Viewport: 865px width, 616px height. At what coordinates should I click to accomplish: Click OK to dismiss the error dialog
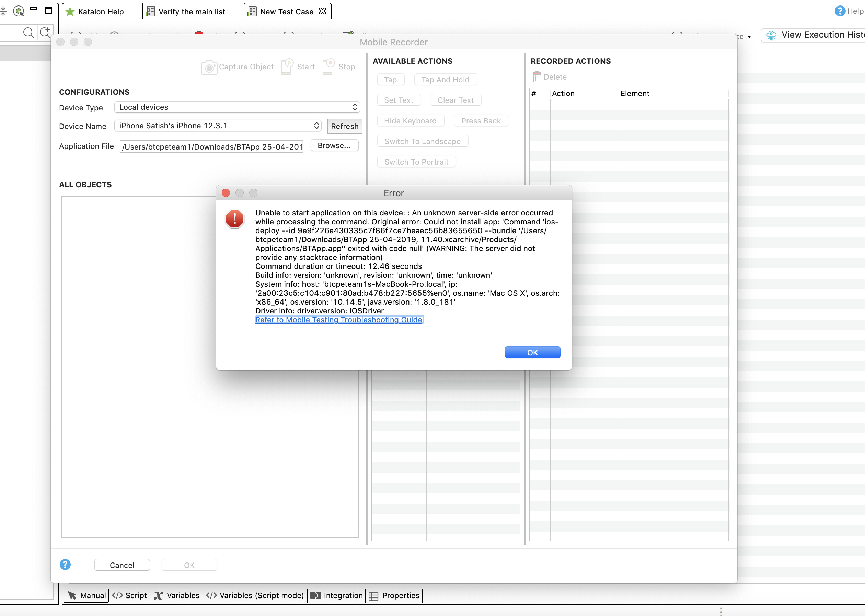(x=532, y=352)
